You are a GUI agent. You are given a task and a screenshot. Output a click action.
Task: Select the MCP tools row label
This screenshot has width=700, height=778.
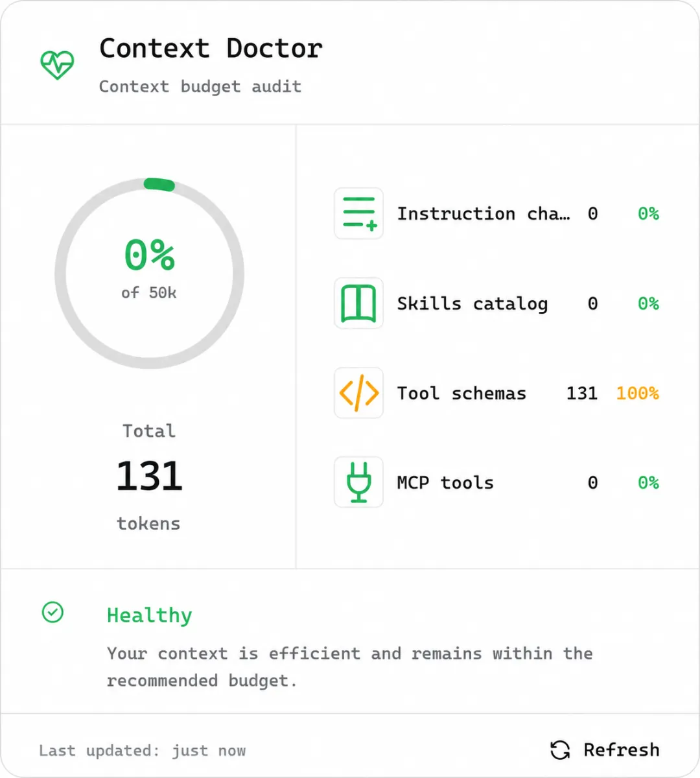445,482
